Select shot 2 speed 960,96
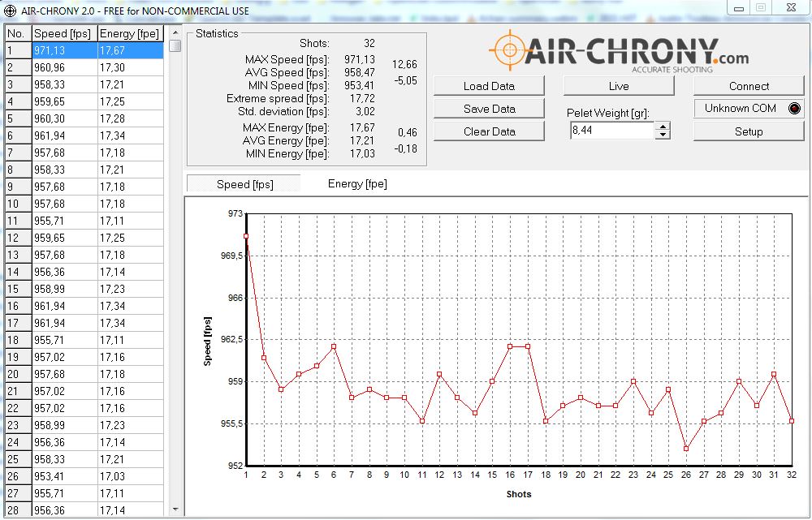The height and width of the screenshot is (520, 812). pyautogui.click(x=65, y=67)
